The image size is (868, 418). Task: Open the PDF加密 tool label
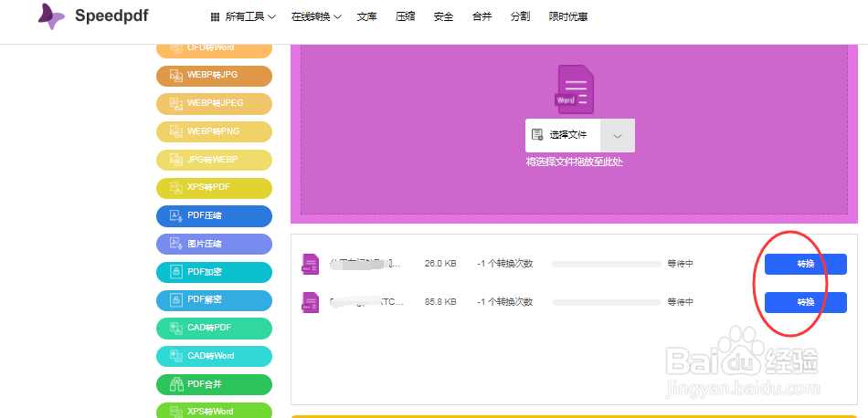tap(205, 272)
